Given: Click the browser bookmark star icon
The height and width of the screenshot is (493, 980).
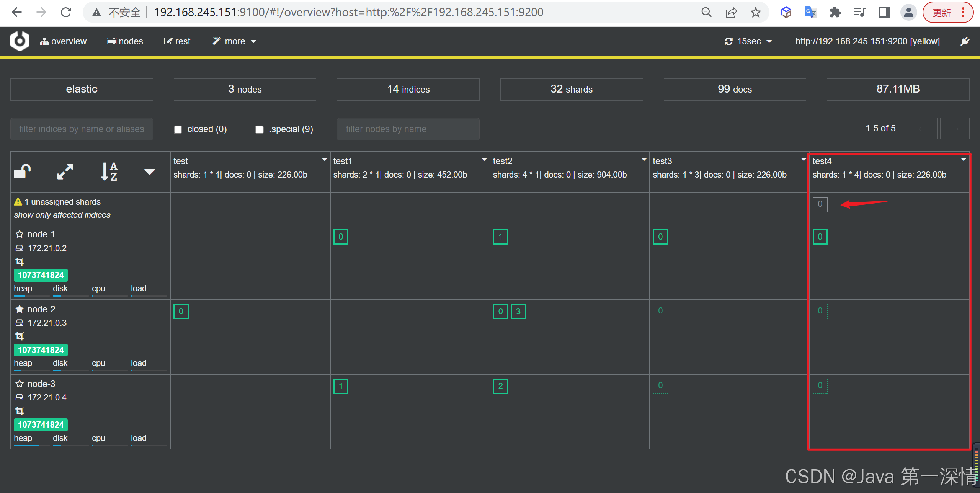Looking at the screenshot, I should (755, 13).
